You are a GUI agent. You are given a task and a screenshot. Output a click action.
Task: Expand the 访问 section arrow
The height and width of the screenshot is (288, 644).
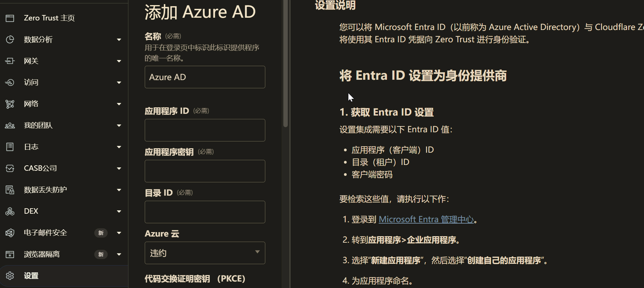click(119, 83)
